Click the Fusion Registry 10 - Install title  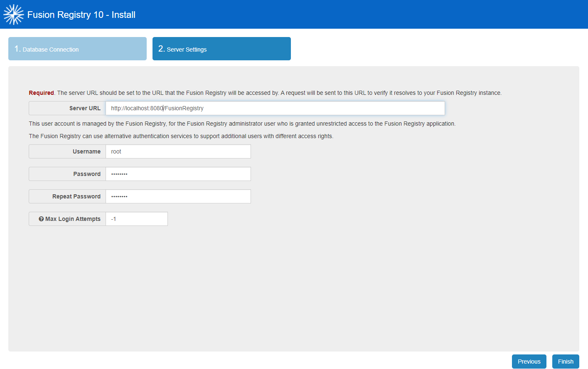tap(81, 15)
